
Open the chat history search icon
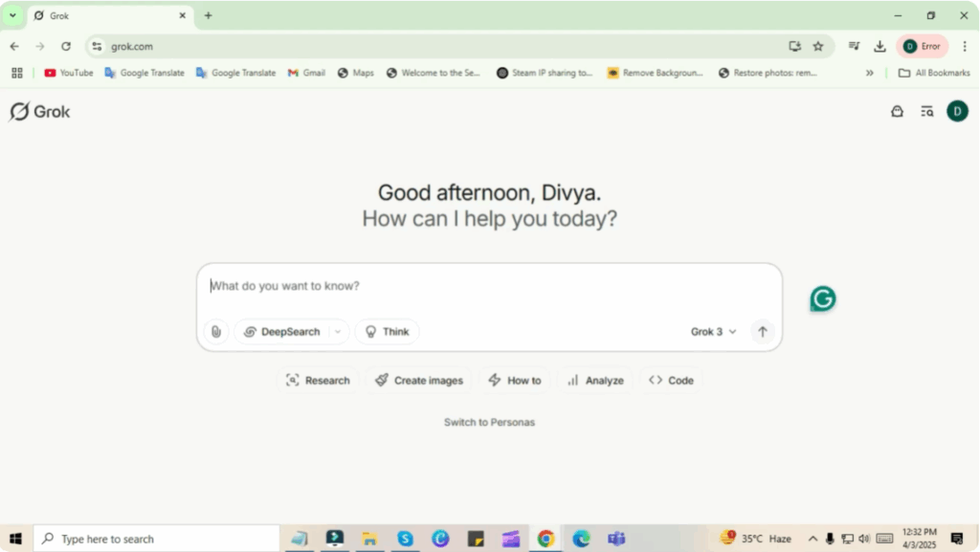pyautogui.click(x=926, y=112)
